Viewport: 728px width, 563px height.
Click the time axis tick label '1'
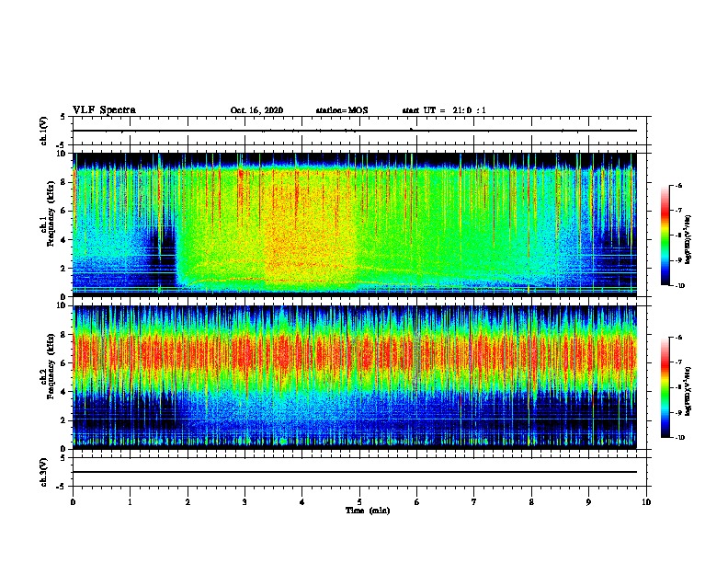click(130, 502)
